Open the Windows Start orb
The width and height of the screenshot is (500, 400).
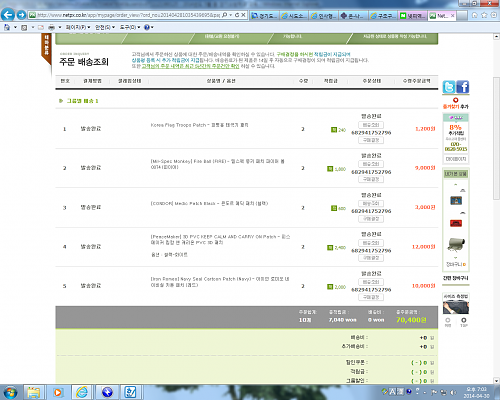point(10,392)
